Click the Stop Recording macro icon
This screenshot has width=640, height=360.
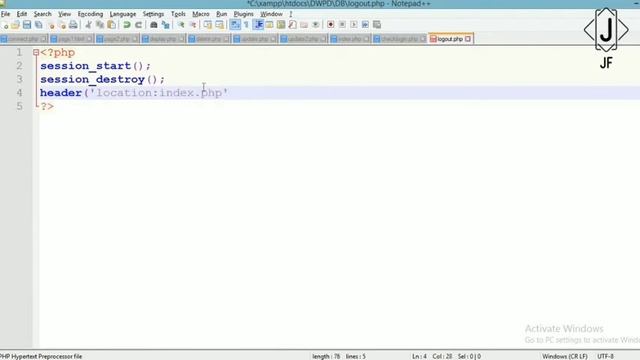click(x=342, y=25)
